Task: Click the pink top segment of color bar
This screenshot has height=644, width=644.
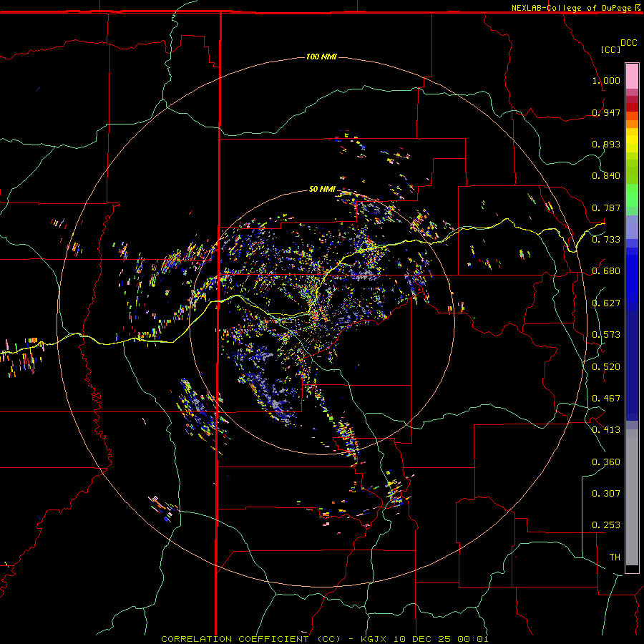Action: 632,77
